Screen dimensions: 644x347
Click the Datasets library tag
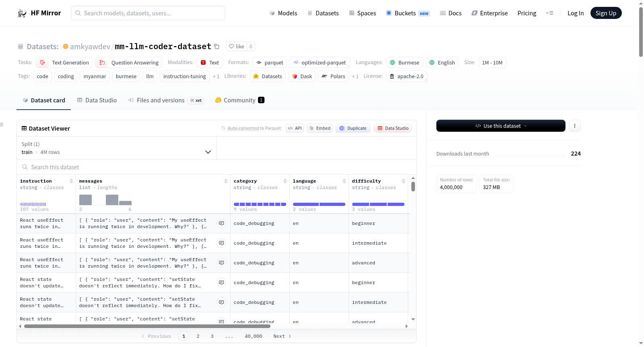(x=268, y=76)
